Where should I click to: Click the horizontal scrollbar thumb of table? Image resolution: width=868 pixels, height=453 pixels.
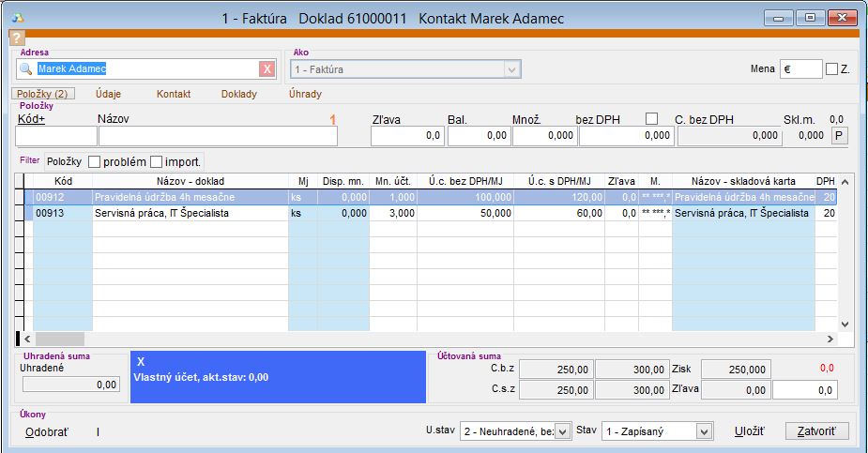click(59, 339)
